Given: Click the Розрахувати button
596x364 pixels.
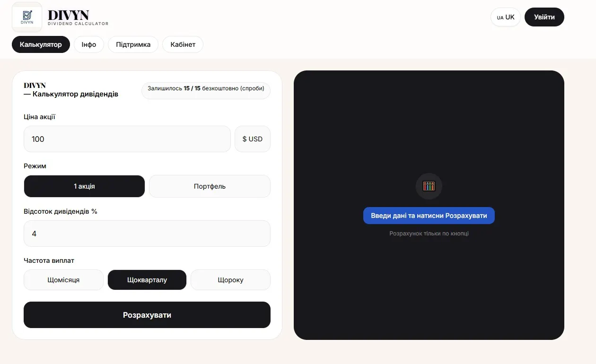Looking at the screenshot, I should click(147, 315).
